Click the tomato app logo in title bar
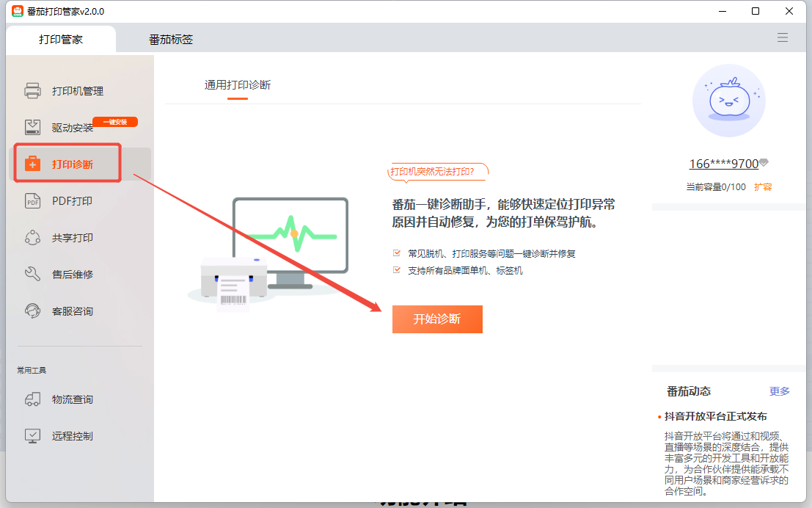The image size is (812, 508). (18, 11)
